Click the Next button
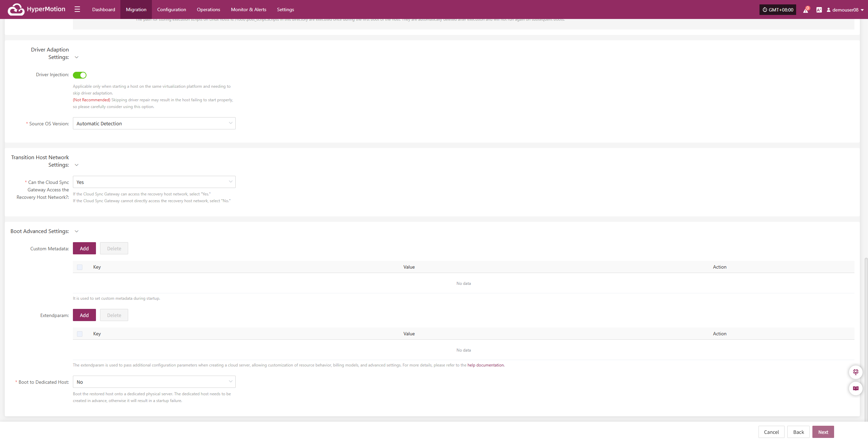Image resolution: width=868 pixels, height=442 pixels. pos(823,432)
